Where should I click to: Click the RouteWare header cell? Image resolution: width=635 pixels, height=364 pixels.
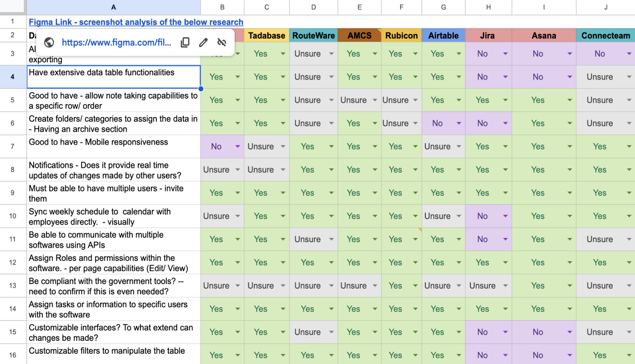[x=313, y=36]
